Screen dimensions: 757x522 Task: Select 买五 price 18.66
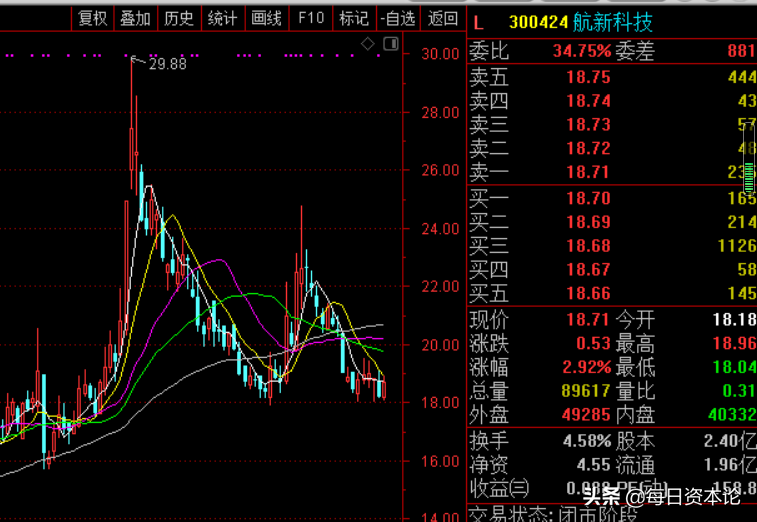point(589,294)
